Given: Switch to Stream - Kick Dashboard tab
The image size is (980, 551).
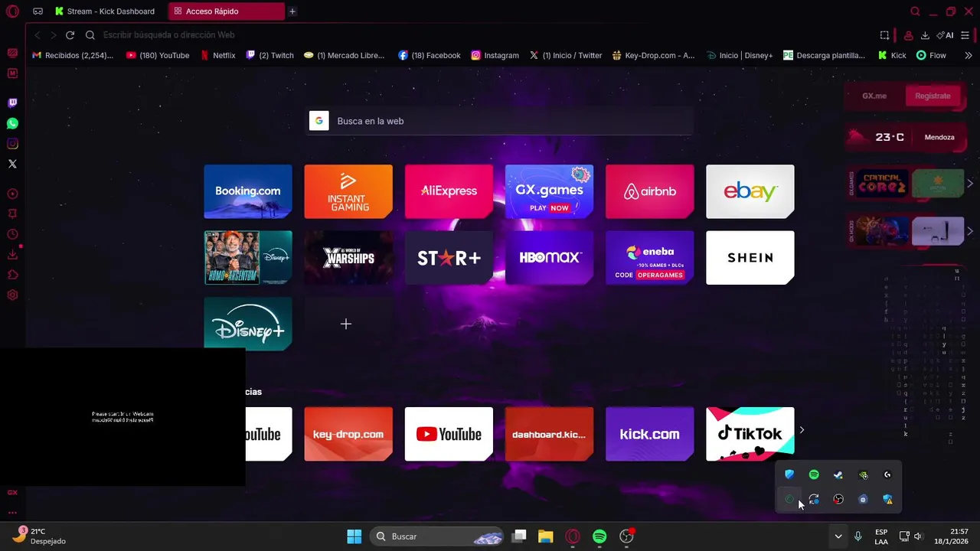Looking at the screenshot, I should (106, 11).
